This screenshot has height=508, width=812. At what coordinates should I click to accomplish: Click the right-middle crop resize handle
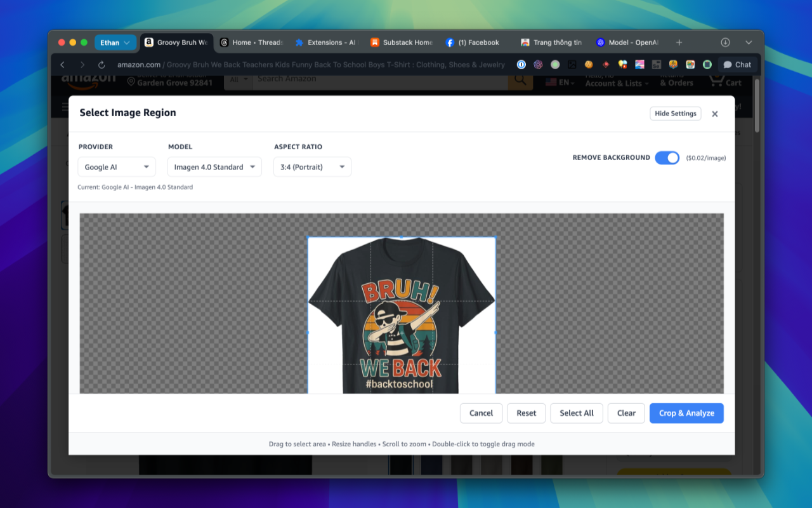(495, 332)
